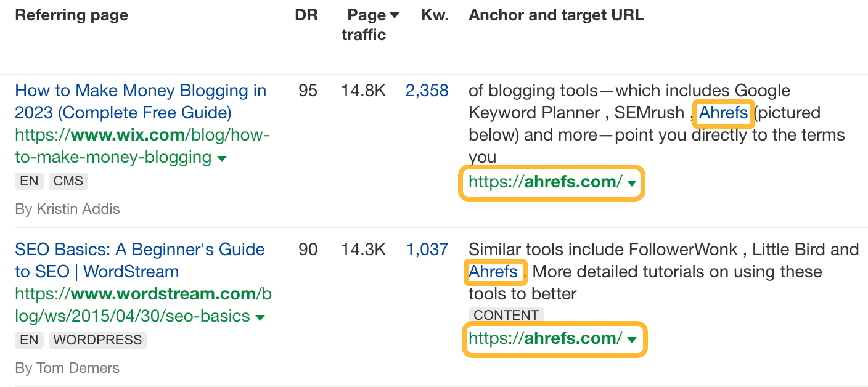Expand the wordstream.com referring URL dropdown caret

coord(261,317)
